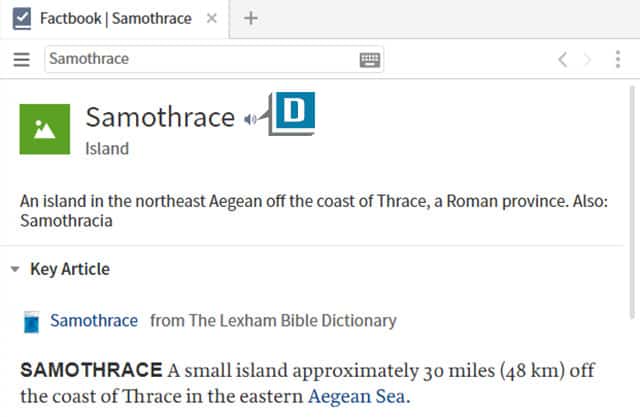Click the on-screen keyboard icon

click(x=370, y=60)
